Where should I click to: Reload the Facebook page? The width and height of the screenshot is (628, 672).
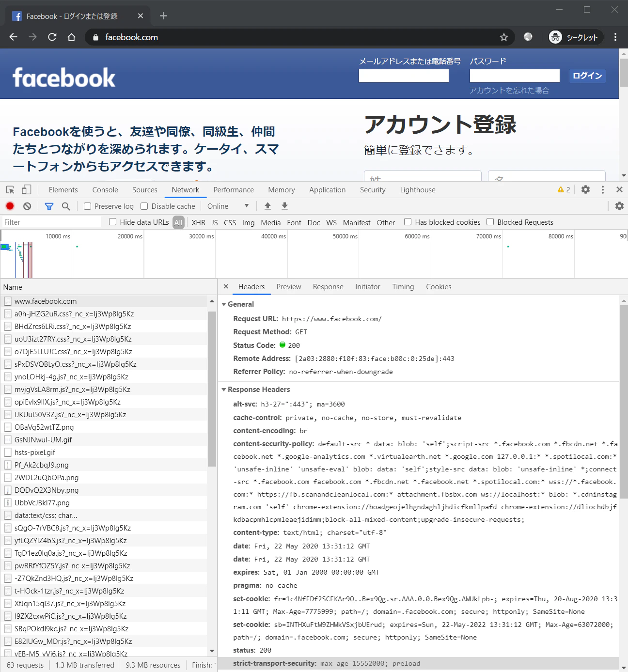click(52, 37)
